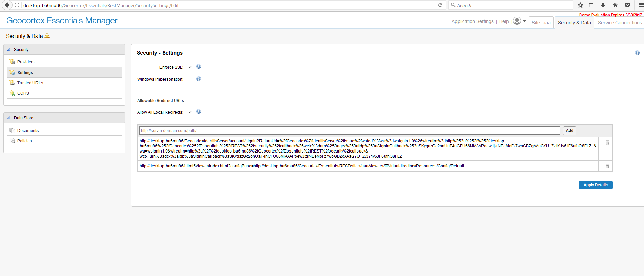The height and width of the screenshot is (276, 644).
Task: Click the Trusted URLs shield icon
Action: [12, 83]
